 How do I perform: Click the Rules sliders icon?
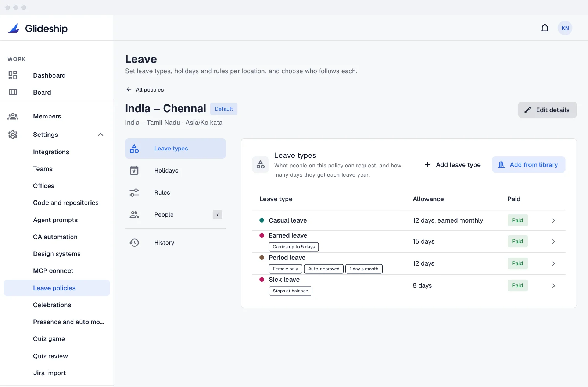(134, 192)
